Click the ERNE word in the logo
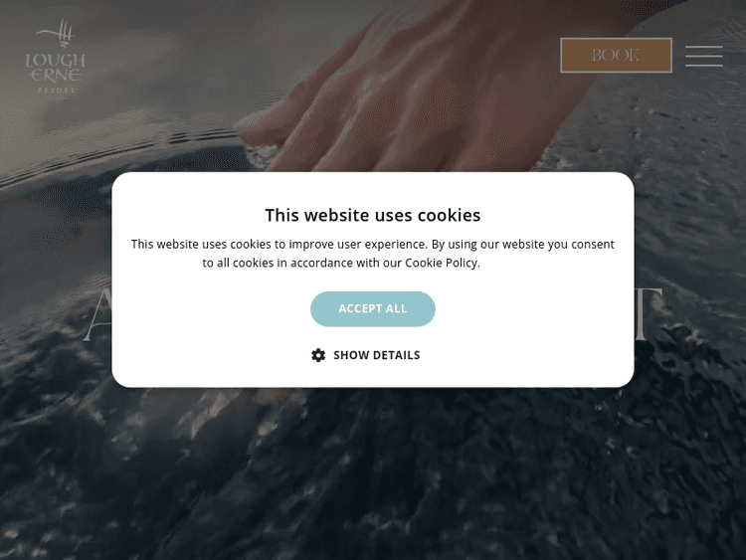The height and width of the screenshot is (560, 746). click(56, 76)
